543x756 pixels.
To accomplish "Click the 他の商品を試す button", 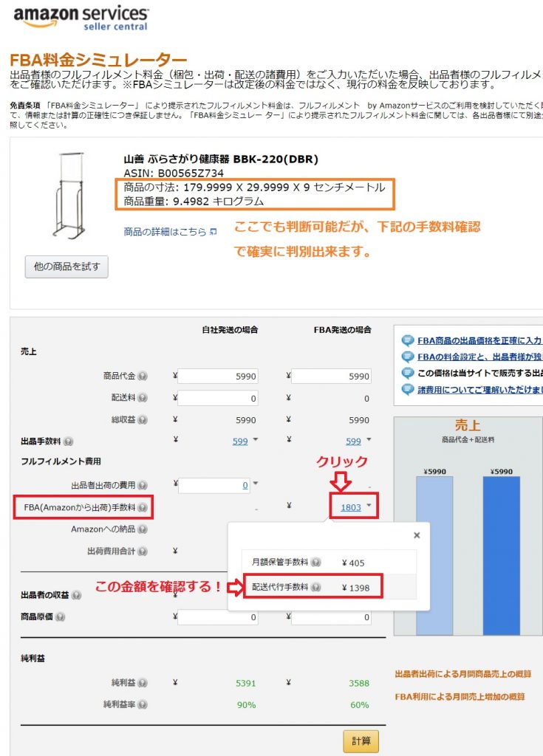I will point(66,267).
